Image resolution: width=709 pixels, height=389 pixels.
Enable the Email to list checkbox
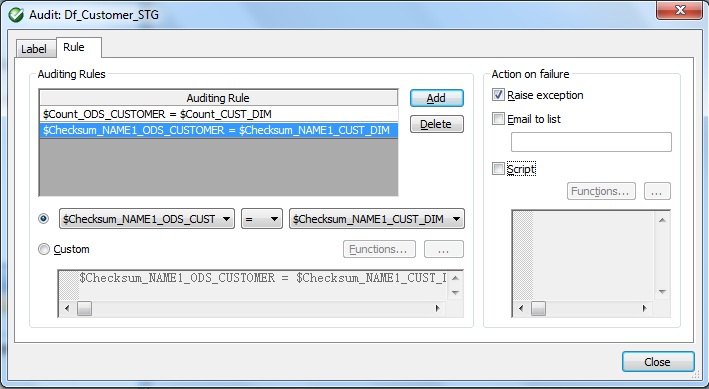(x=498, y=119)
